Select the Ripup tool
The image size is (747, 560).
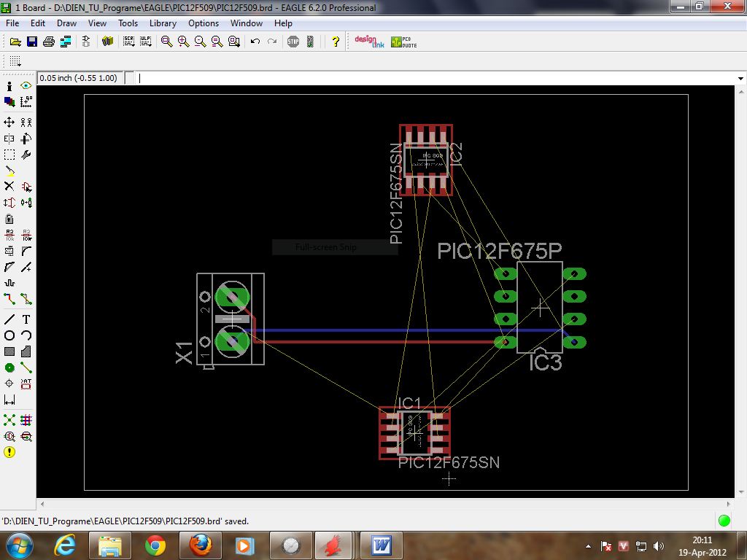point(26,299)
